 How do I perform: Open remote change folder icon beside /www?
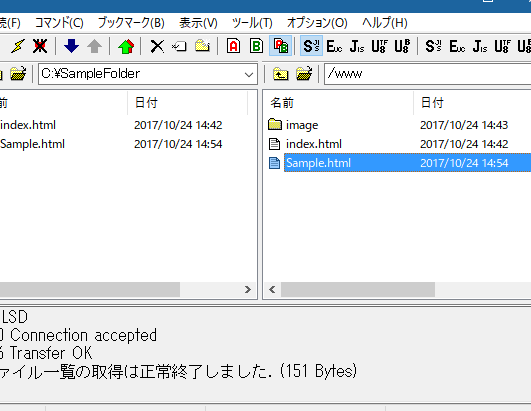click(x=304, y=73)
